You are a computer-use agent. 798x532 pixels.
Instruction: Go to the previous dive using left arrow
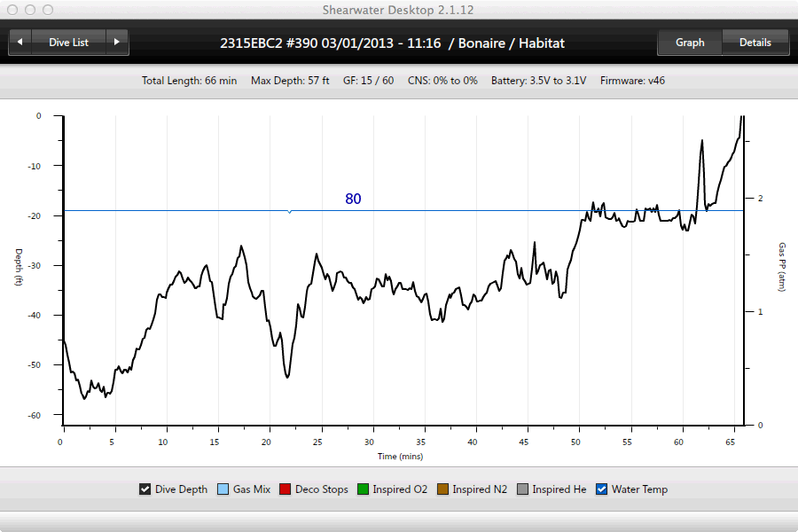click(20, 42)
